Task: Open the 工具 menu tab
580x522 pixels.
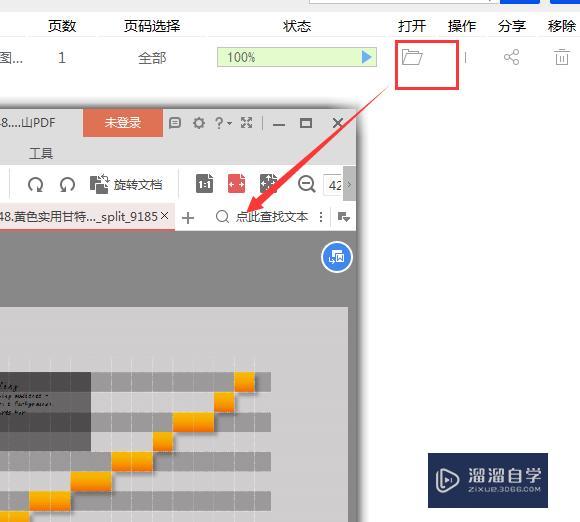Action: click(41, 153)
